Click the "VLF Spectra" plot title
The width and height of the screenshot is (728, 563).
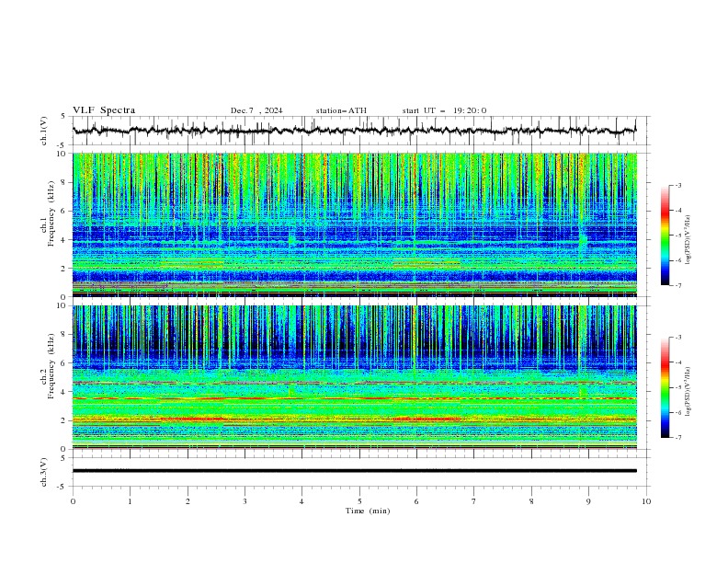click(x=104, y=110)
